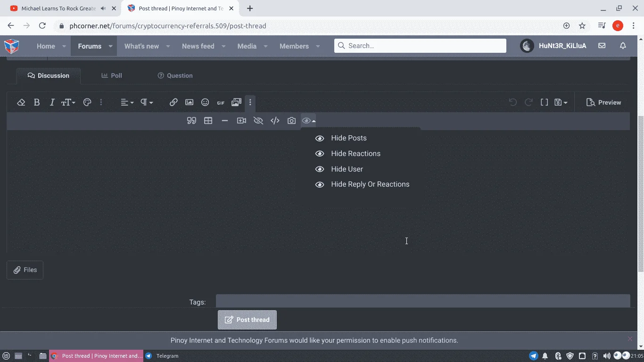
Task: Open the Members nav link
Action: tap(294, 46)
